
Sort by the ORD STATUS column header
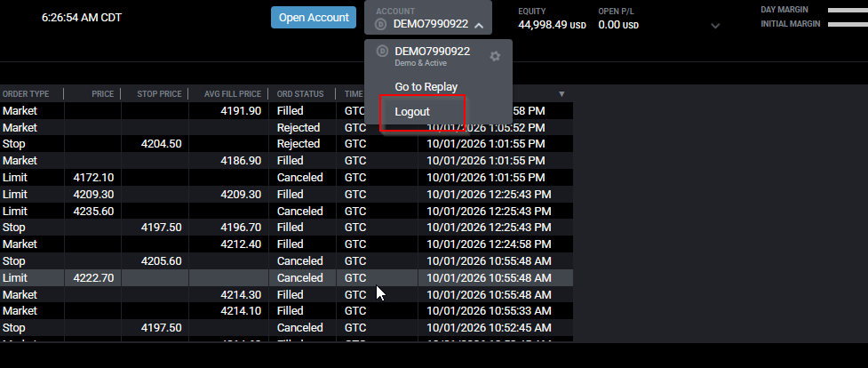(x=300, y=94)
